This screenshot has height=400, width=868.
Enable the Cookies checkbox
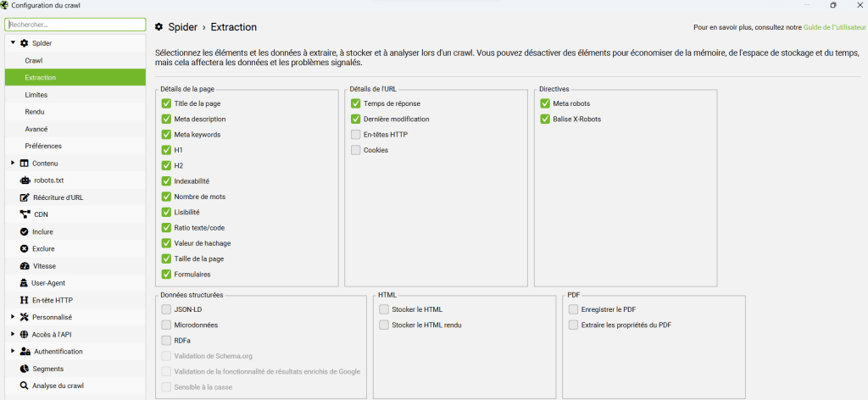click(356, 150)
